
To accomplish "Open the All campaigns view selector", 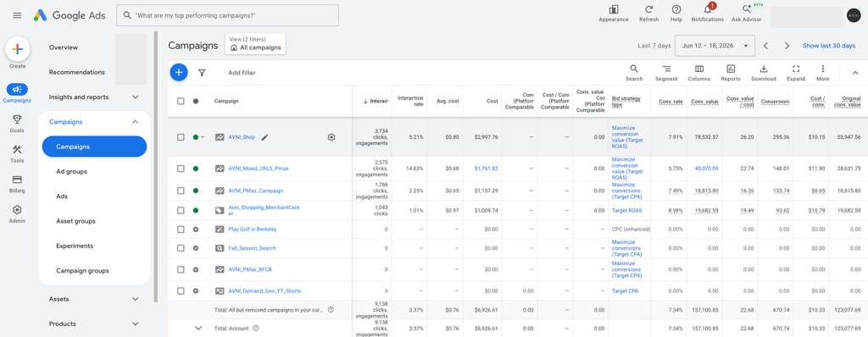I will point(255,44).
